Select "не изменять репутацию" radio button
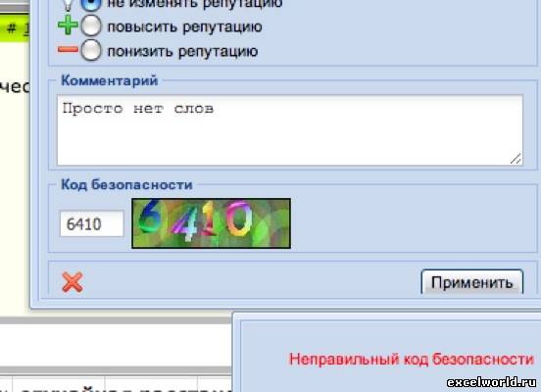This screenshot has height=392, width=541. (91, 4)
